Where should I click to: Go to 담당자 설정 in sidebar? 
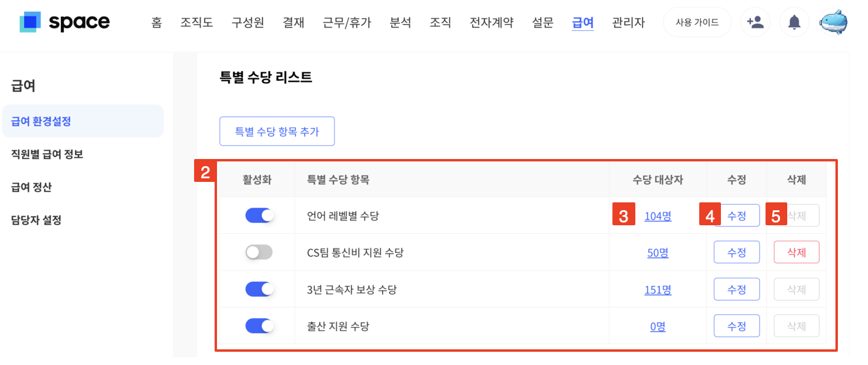click(x=36, y=220)
